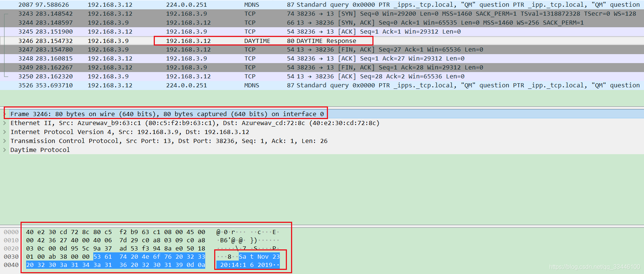Click ASCII text '20:14:16 2019'
The width and height of the screenshot is (644, 274).
click(246, 265)
